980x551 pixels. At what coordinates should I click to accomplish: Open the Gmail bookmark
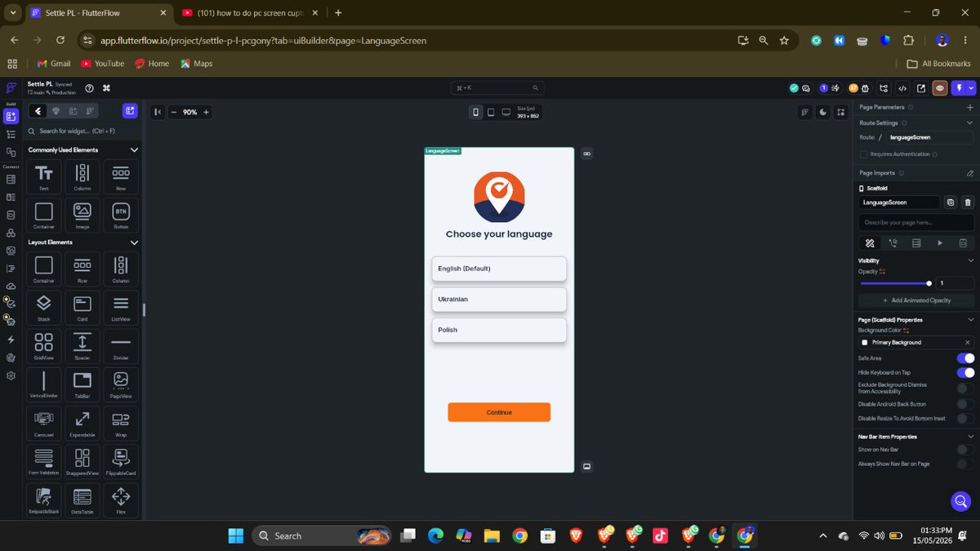[x=54, y=64]
